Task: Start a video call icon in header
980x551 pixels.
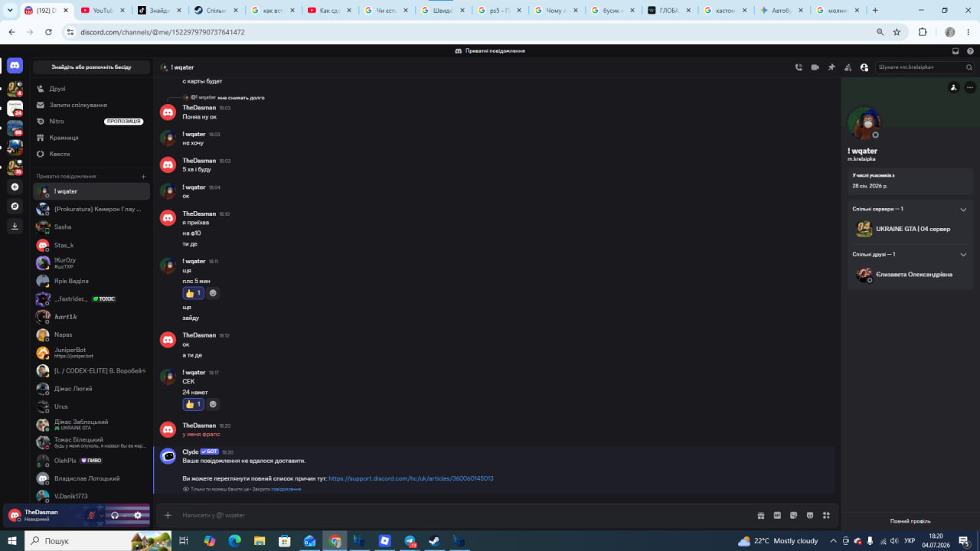Action: [x=815, y=67]
